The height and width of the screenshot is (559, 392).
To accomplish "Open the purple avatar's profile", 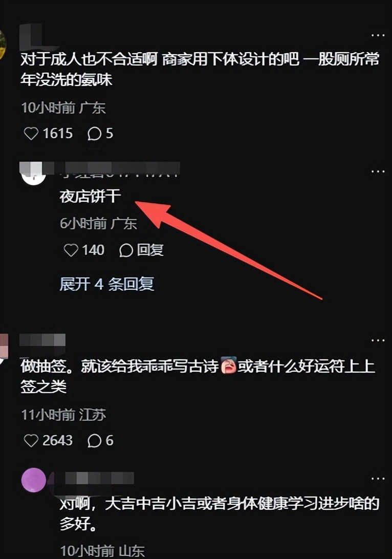I will pyautogui.click(x=34, y=480).
